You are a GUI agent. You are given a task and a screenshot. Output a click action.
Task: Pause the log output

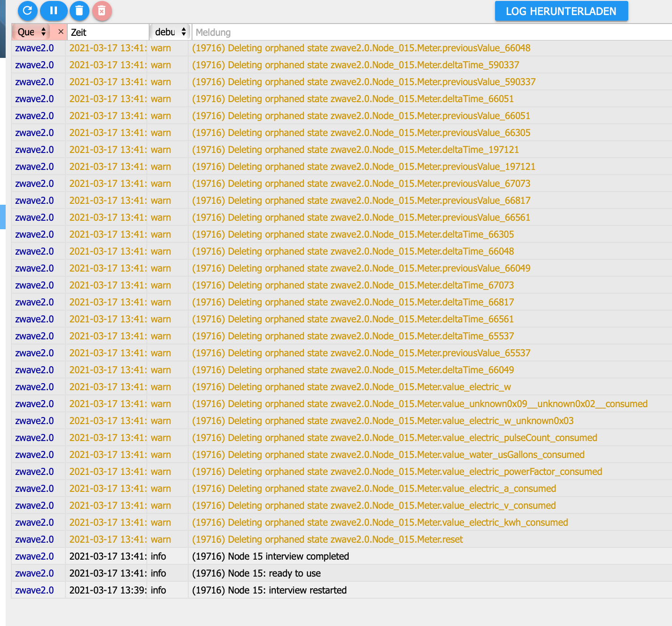[x=54, y=10]
